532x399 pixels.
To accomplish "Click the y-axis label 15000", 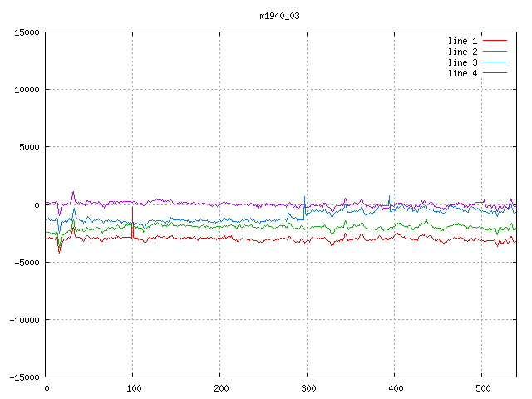I will pos(27,32).
